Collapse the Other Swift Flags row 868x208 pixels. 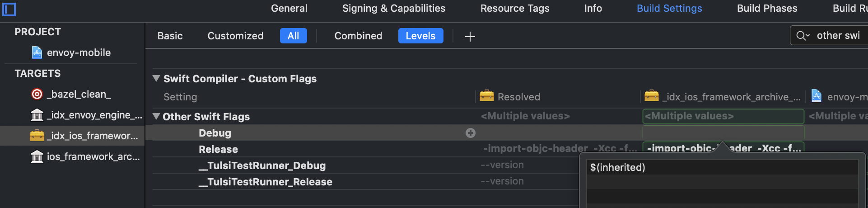click(x=156, y=116)
